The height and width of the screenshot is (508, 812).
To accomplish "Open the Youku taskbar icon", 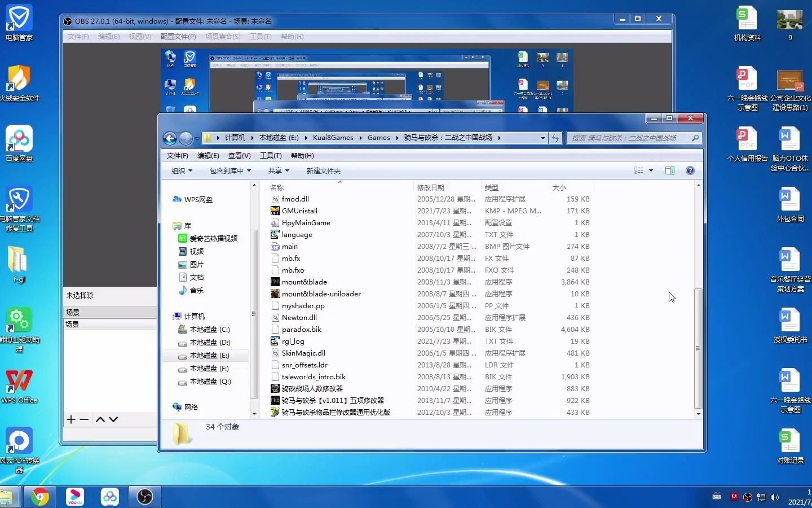I will (74, 497).
